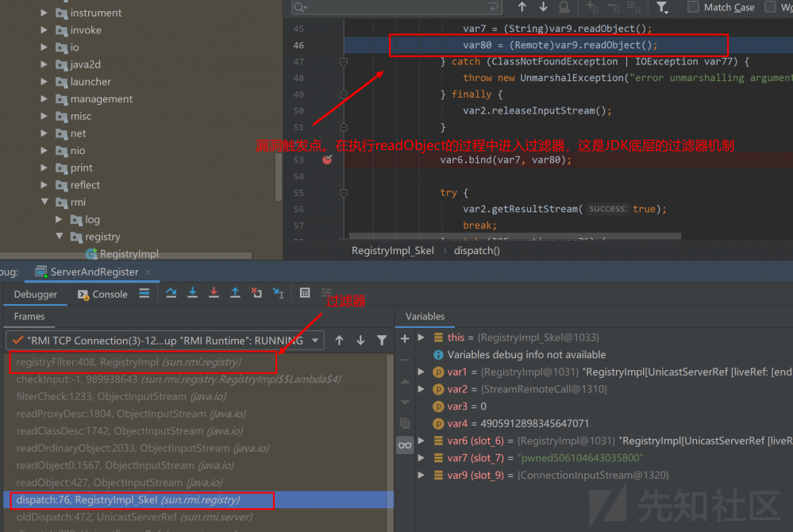Click the next frame down arrow

click(360, 341)
